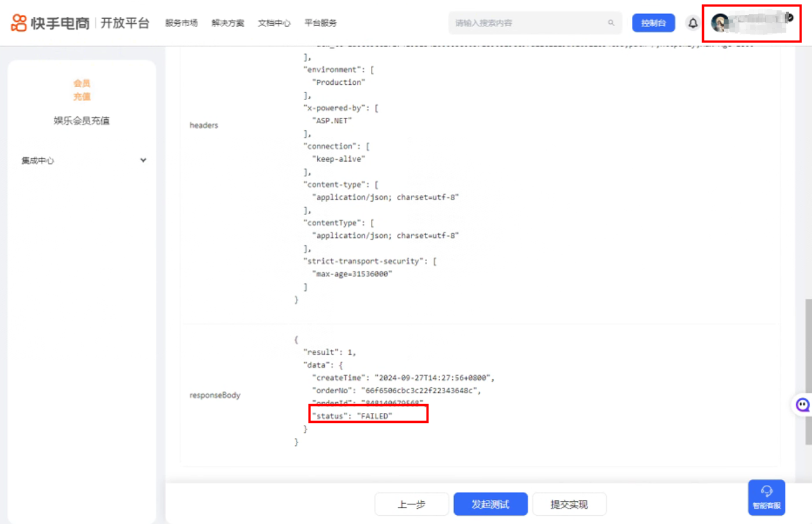Click the 开放平台 title link
The image size is (812, 524).
click(x=125, y=23)
